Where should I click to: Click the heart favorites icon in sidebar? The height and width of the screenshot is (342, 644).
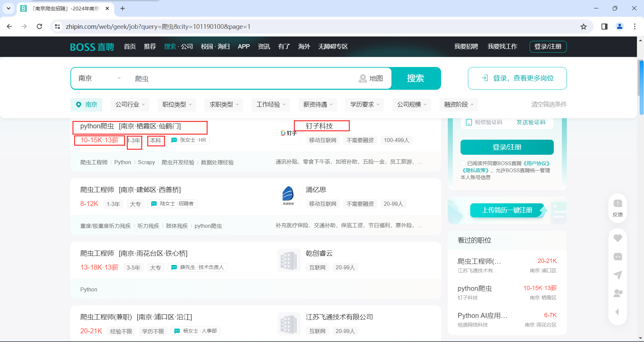[618, 238]
